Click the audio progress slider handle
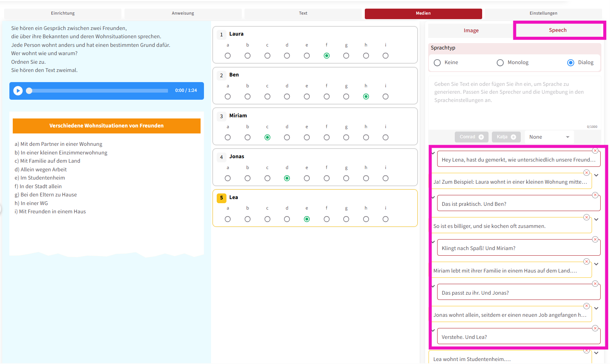The width and height of the screenshot is (610, 364). pos(29,91)
